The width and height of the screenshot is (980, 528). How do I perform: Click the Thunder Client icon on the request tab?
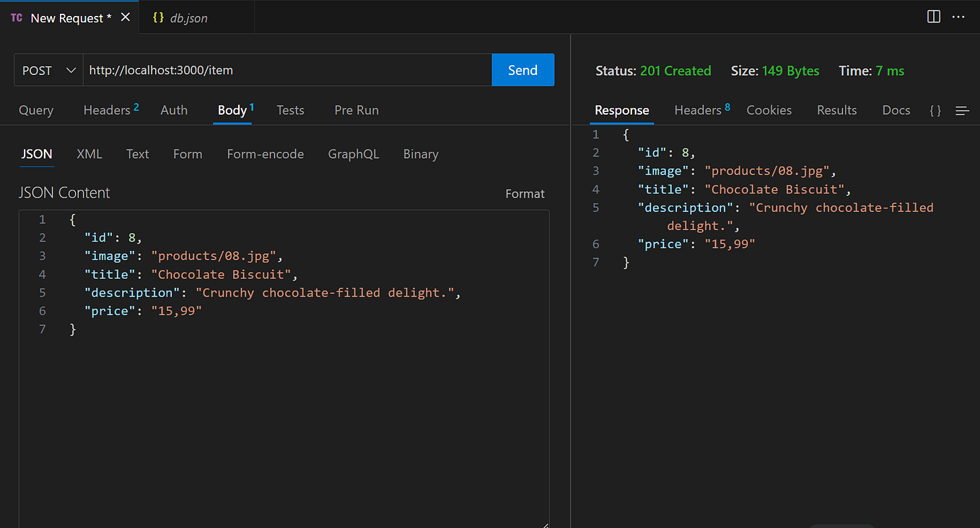pyautogui.click(x=16, y=17)
